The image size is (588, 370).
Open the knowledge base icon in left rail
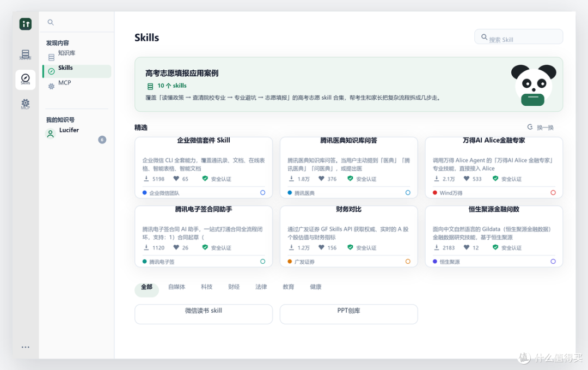point(26,55)
